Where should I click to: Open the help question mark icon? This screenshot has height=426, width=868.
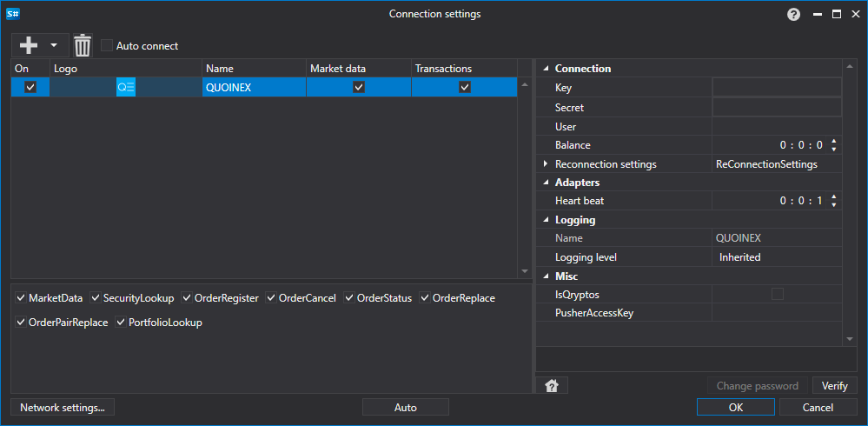pos(794,15)
